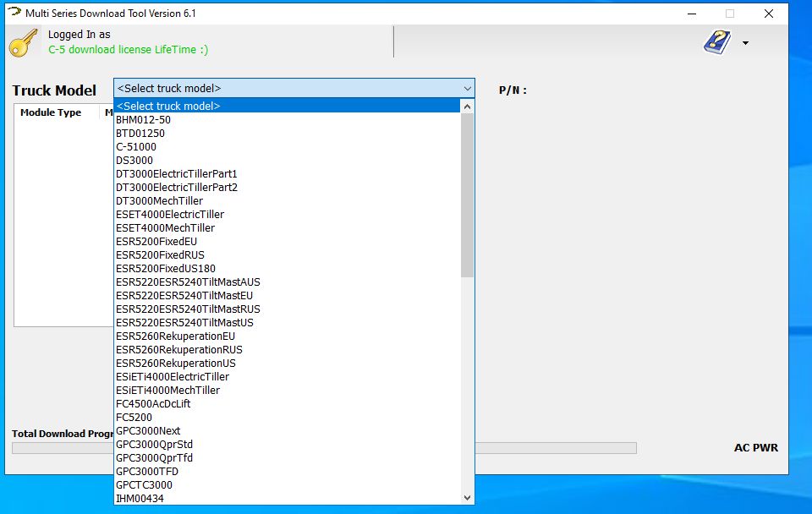Pick ESR5200FixedEU from list
This screenshot has height=514, width=812.
click(x=287, y=241)
